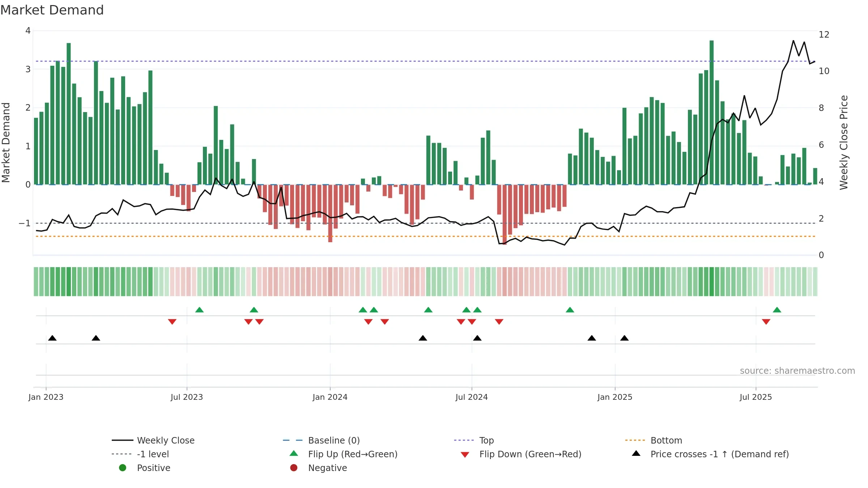Click the Weekly Close Price axis title
Viewport: 868px width, 488px height.
pos(844,142)
